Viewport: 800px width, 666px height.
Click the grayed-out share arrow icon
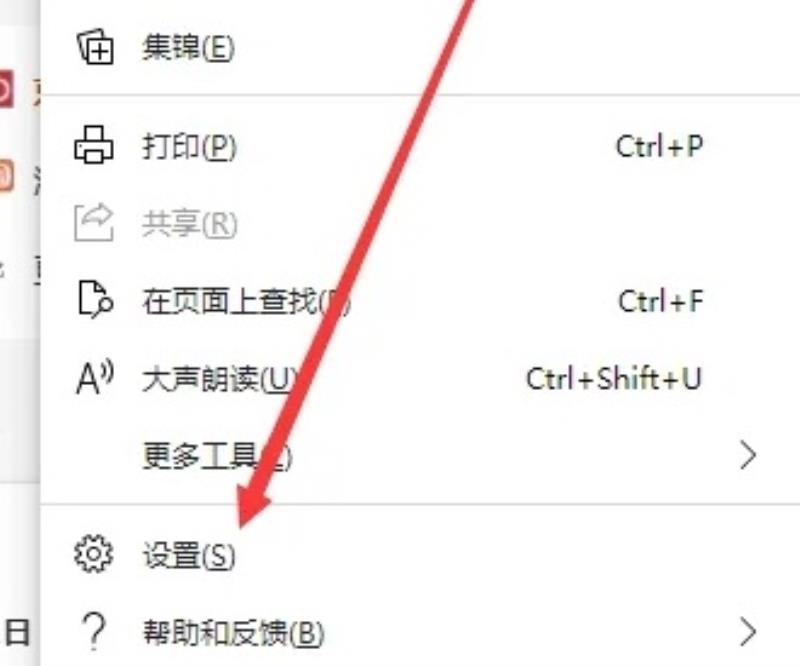(94, 222)
